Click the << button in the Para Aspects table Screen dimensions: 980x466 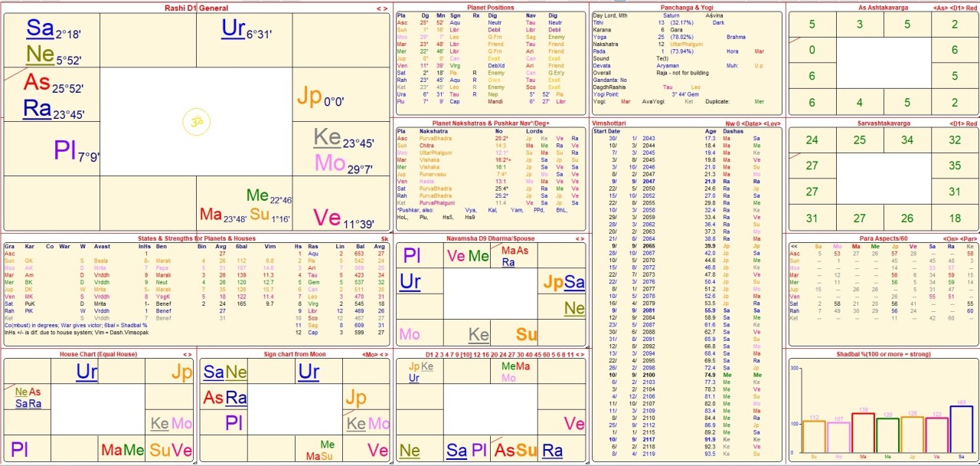pyautogui.click(x=795, y=247)
